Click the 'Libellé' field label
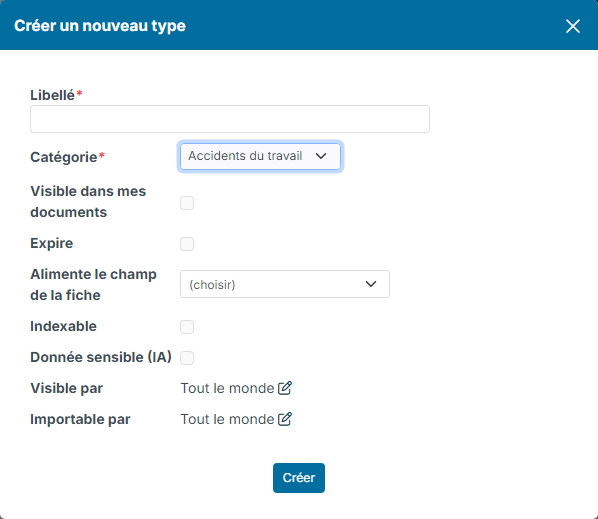Screen dimensions: 598x519 pos(53,95)
